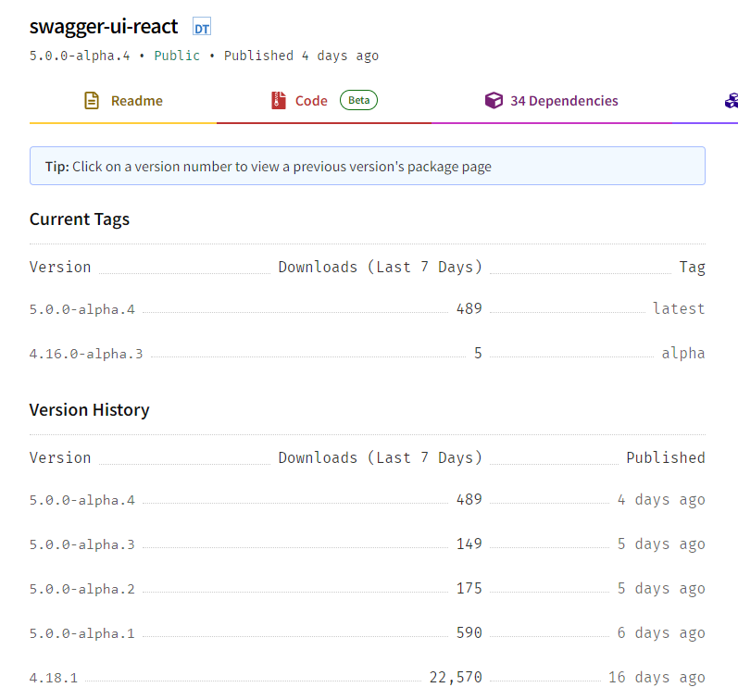Image resolution: width=738 pixels, height=700 pixels.
Task: Open version 5.0.0-alpha.1 in Version History
Action: tap(82, 633)
